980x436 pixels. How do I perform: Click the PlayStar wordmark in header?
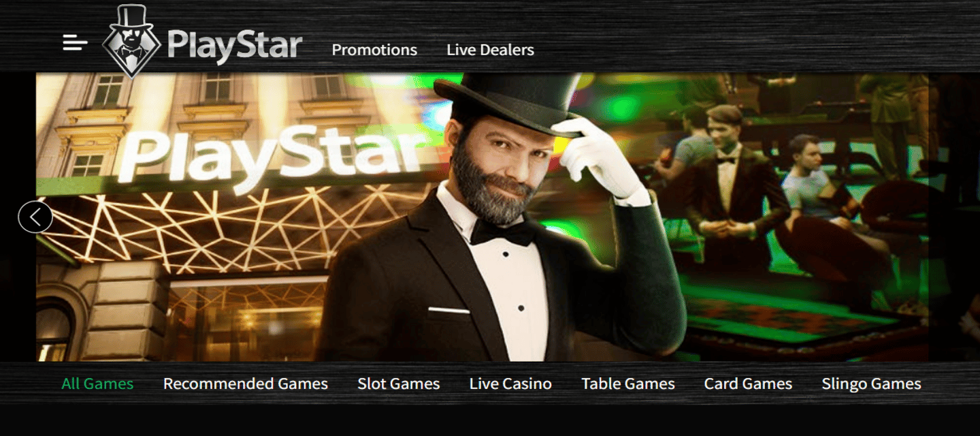235,46
